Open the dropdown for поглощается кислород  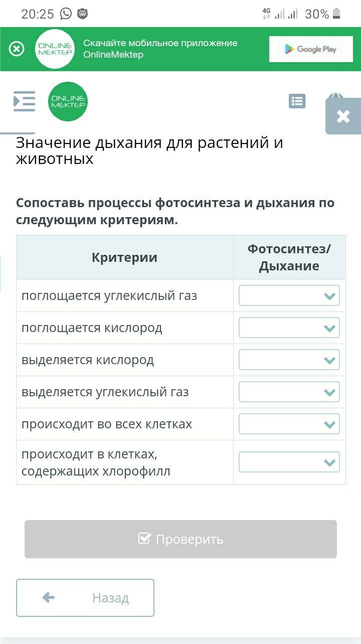click(x=289, y=328)
